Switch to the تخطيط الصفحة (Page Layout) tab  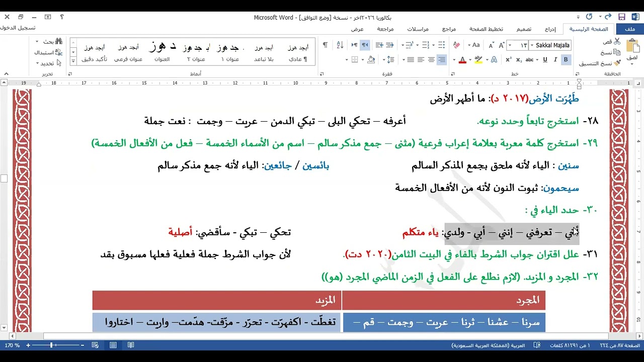pos(486,29)
